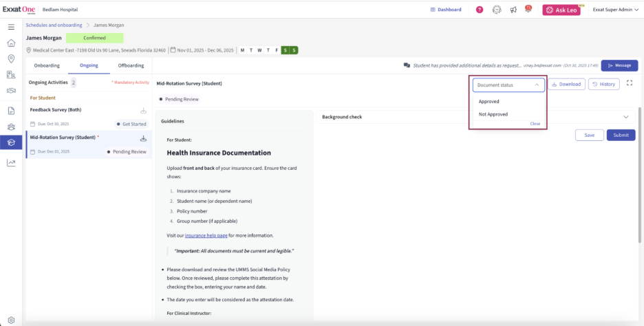This screenshot has width=644, height=326.
Task: Open the Exxat Super Admin user menu
Action: (614, 10)
